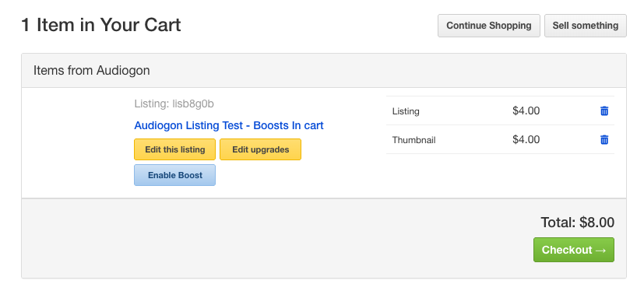Select the $4.00 price in the Thumbnail row
This screenshot has height=298, width=644.
[x=526, y=139]
